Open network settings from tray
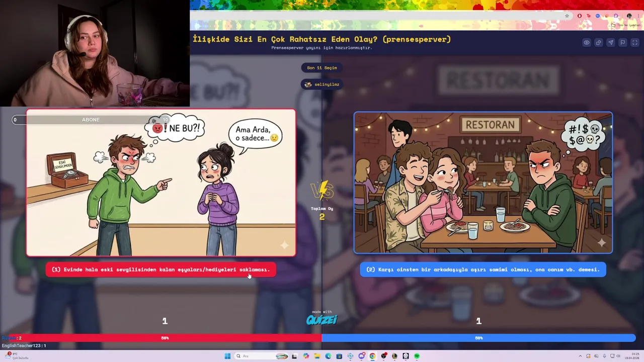Viewport: 644px width, 362px height. 611,356
